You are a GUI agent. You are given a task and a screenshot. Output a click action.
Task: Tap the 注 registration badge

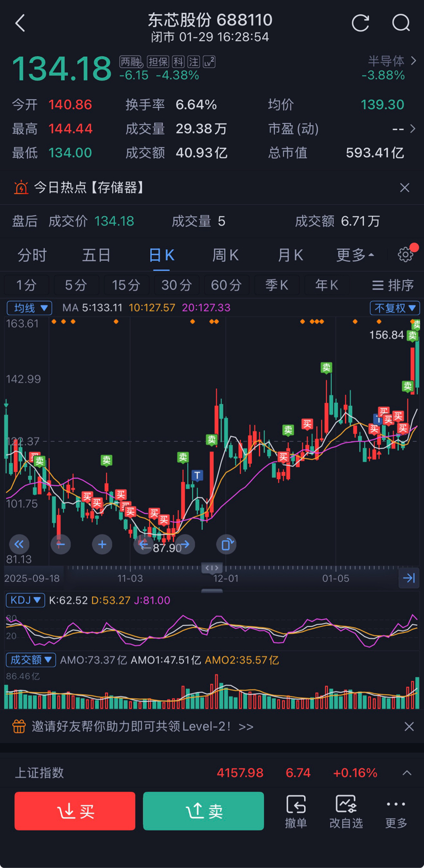[x=193, y=62]
